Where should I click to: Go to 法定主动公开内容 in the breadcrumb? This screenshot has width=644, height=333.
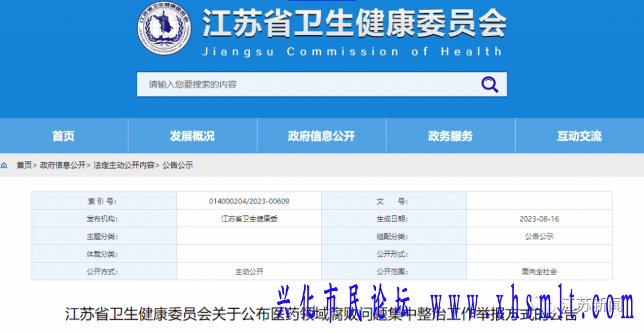[124, 166]
